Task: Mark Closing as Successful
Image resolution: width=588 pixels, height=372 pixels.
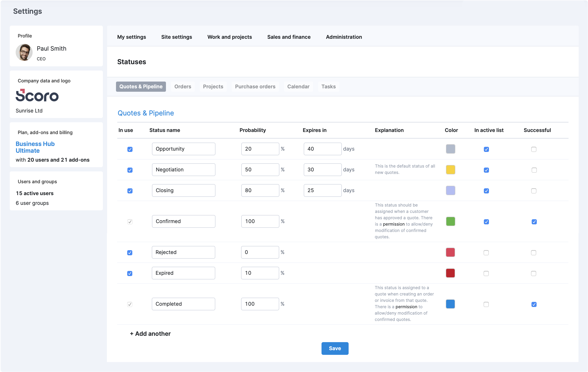Action: pyautogui.click(x=534, y=191)
